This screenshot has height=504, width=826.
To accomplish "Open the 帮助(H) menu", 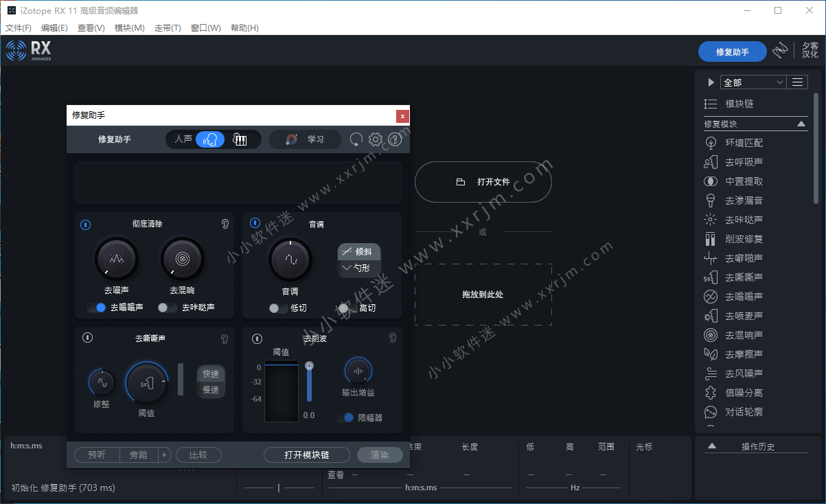I will click(244, 28).
